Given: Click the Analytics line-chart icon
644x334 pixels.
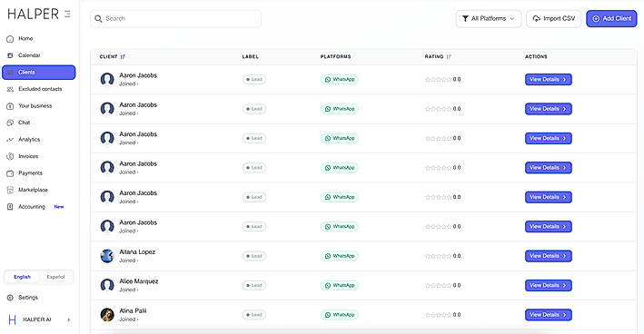Looking at the screenshot, I should [x=10, y=140].
